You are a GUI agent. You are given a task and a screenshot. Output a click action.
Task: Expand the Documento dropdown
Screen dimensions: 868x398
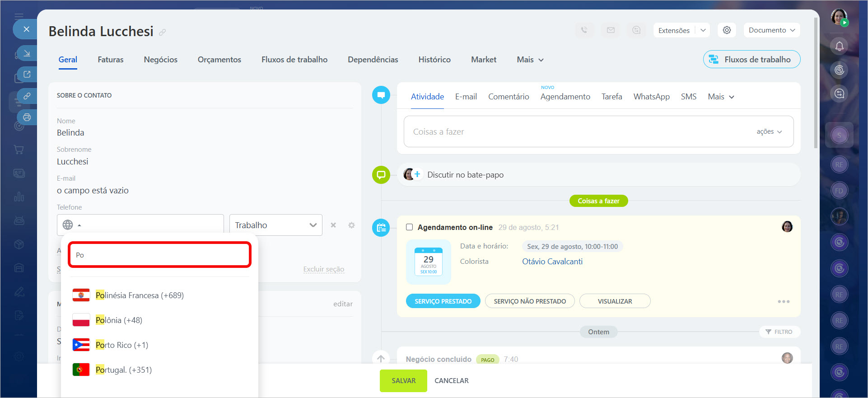click(771, 30)
